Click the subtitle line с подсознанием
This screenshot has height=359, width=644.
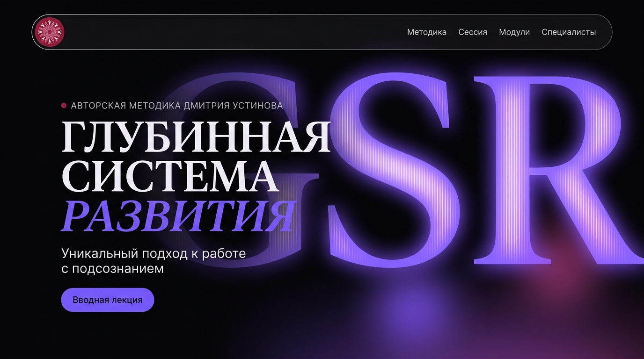(x=112, y=269)
